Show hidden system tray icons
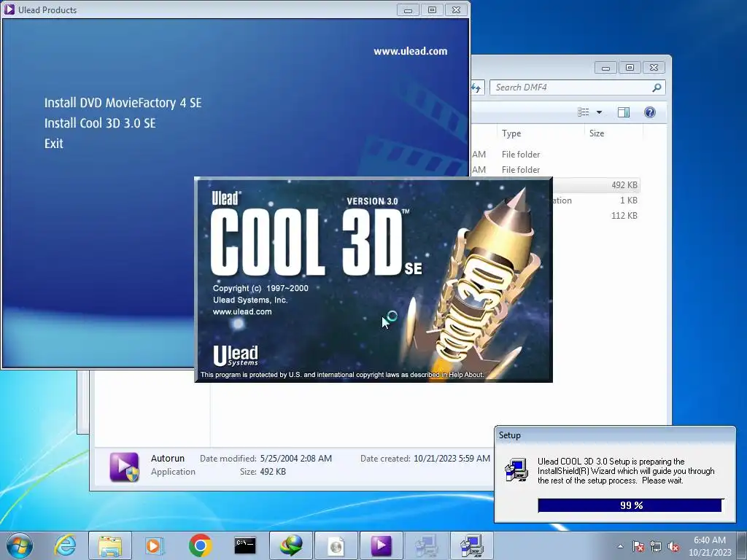The height and width of the screenshot is (560, 747). [620, 546]
